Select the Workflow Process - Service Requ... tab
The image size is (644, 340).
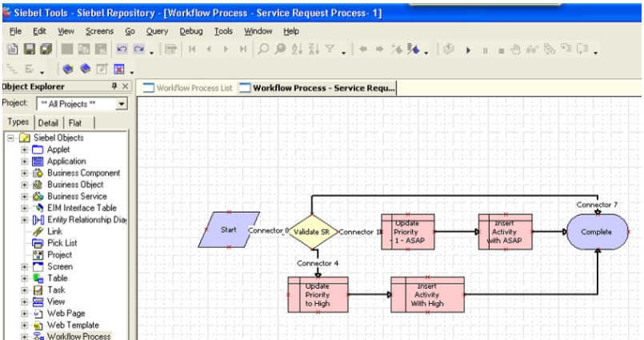(x=317, y=88)
